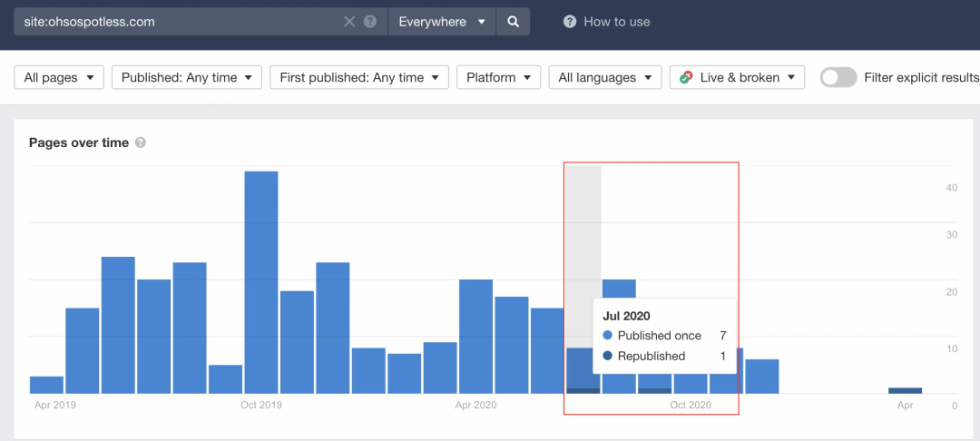Open the Pages over time help tooltip icon
Image resolution: width=980 pixels, height=441 pixels.
point(141,143)
